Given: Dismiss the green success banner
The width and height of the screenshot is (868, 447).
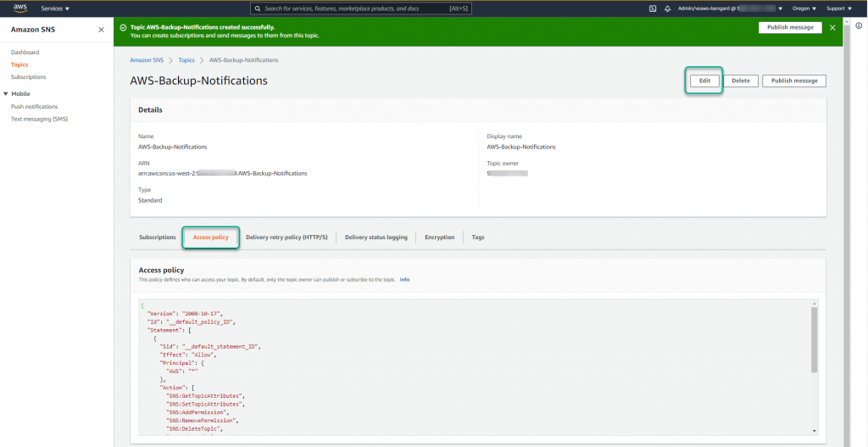Looking at the screenshot, I should [832, 28].
